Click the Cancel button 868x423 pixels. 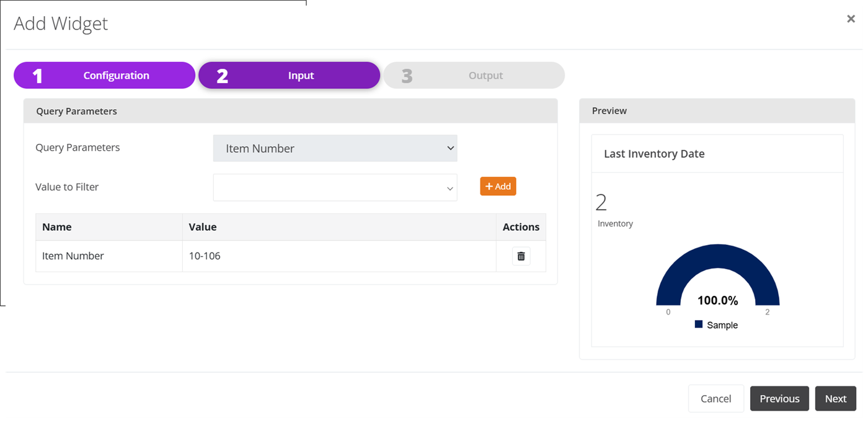pos(715,399)
